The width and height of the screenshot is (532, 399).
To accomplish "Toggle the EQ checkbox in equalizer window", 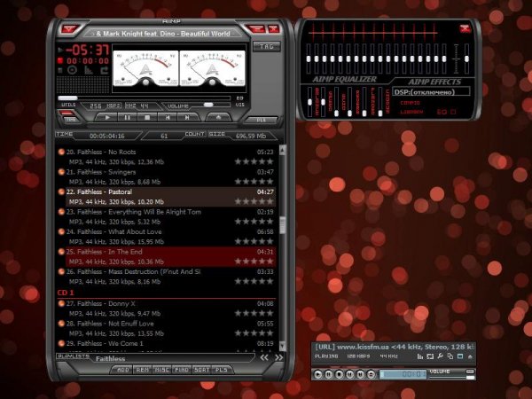I will click(453, 112).
